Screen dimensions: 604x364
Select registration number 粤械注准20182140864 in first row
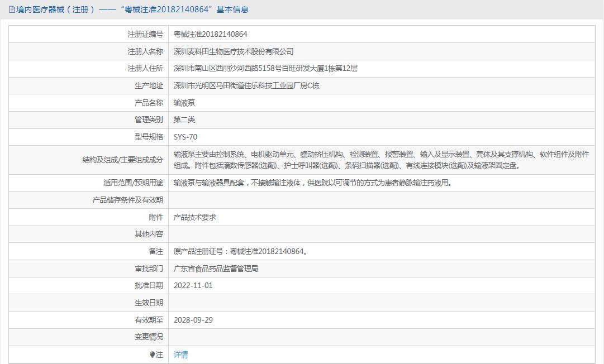pyautogui.click(x=210, y=34)
